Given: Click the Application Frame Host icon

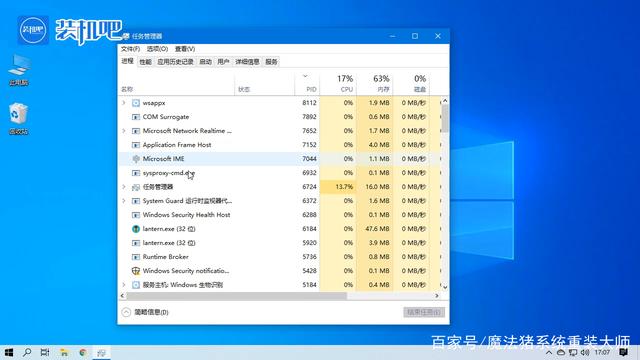Looking at the screenshot, I should coord(136,145).
